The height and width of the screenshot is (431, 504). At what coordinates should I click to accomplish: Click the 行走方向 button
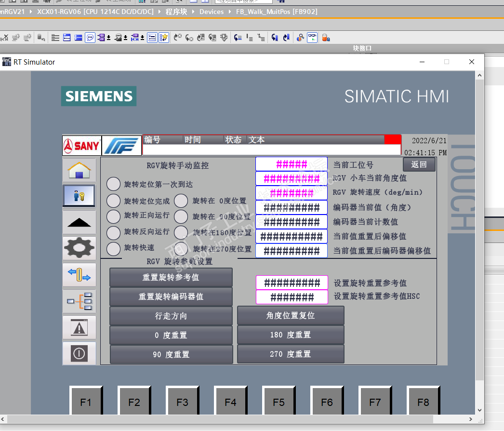pos(171,316)
